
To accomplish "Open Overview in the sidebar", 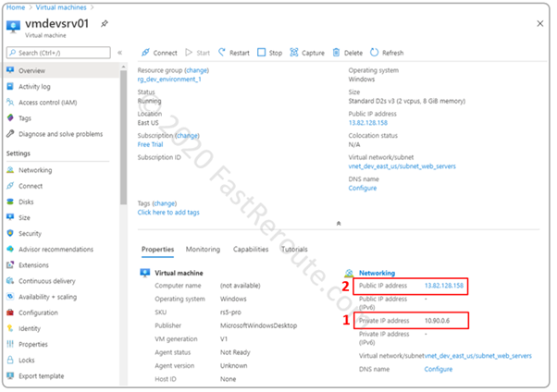I will pos(63,70).
